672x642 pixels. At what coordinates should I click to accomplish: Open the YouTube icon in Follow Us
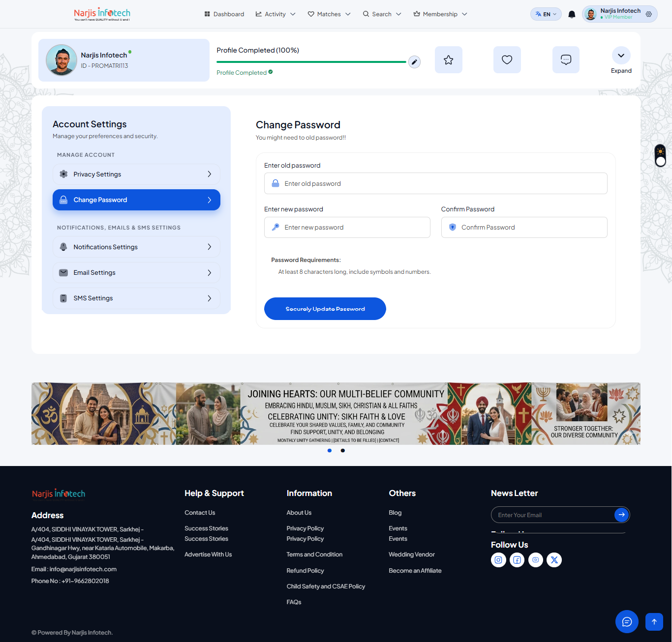(x=536, y=560)
